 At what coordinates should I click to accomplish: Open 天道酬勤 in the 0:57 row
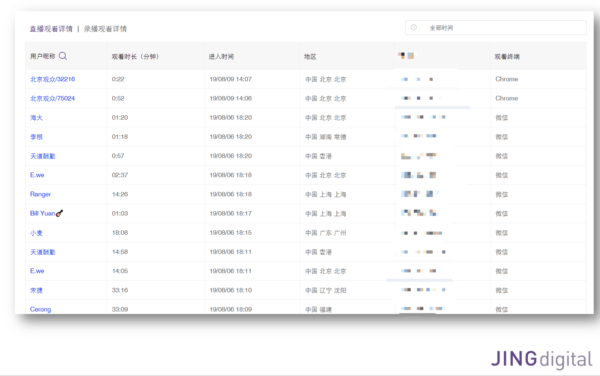tap(42, 156)
